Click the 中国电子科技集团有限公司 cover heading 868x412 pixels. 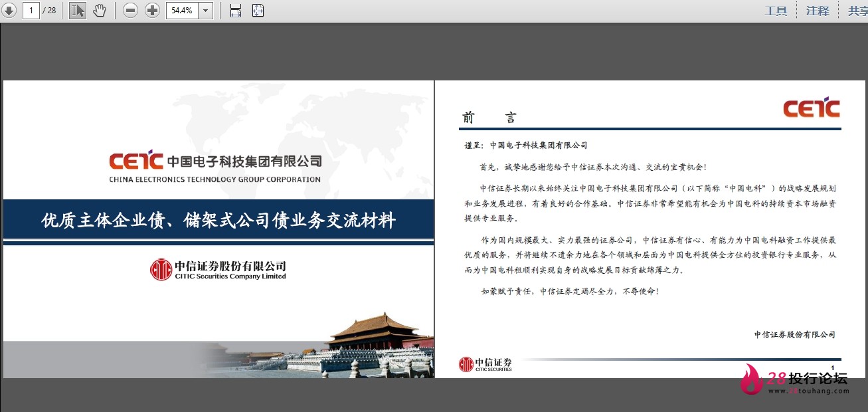[x=244, y=161]
